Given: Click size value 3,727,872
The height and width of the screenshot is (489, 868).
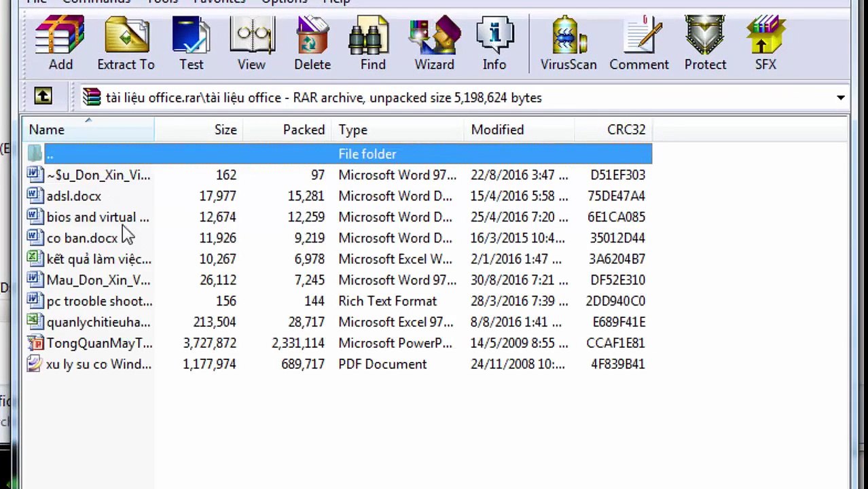Looking at the screenshot, I should click(x=209, y=344).
